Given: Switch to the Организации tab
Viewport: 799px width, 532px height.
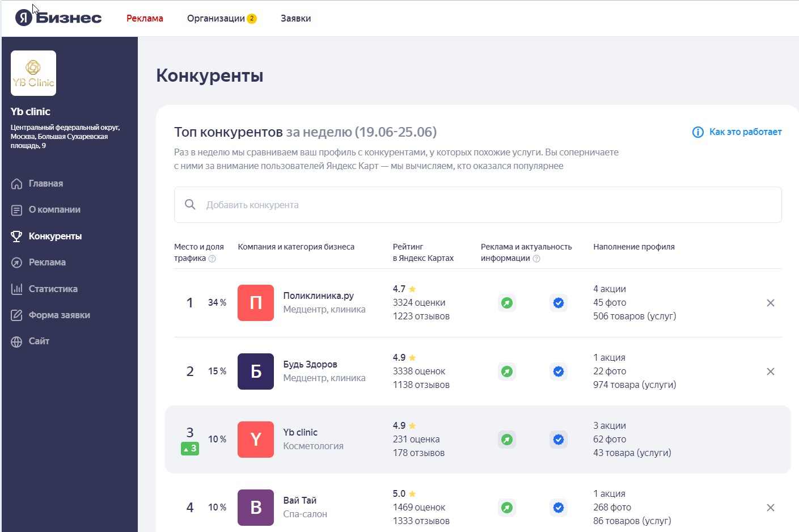Looking at the screenshot, I should pos(216,18).
